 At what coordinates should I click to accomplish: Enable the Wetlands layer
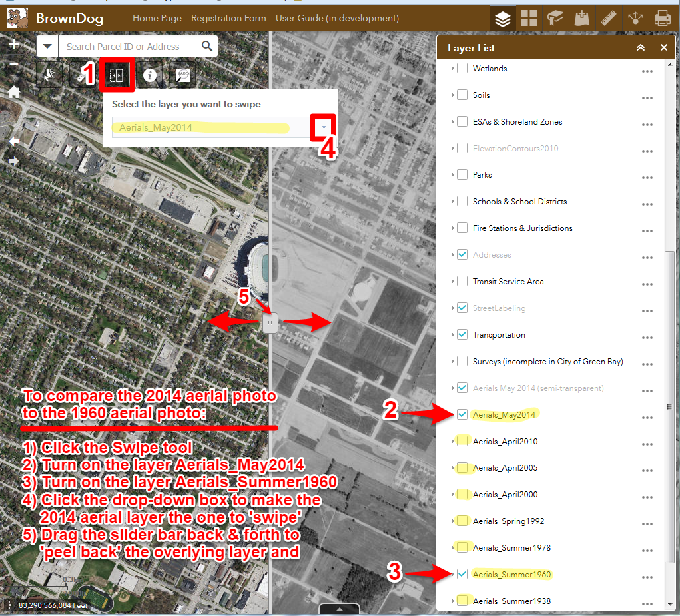[x=462, y=68]
